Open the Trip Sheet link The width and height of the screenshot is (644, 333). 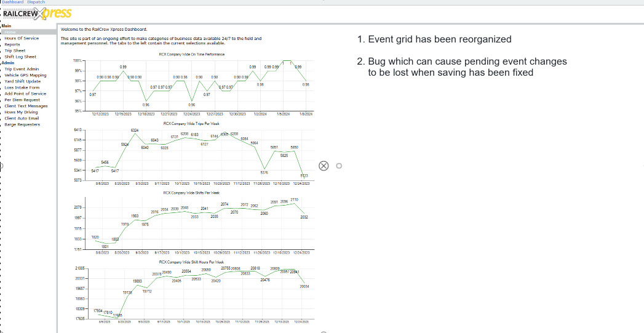pyautogui.click(x=15, y=50)
